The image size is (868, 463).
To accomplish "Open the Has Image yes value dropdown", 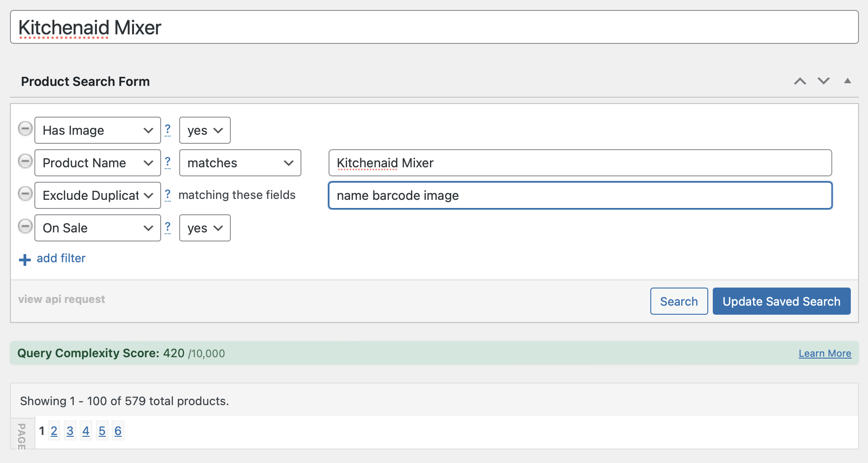I will 205,130.
